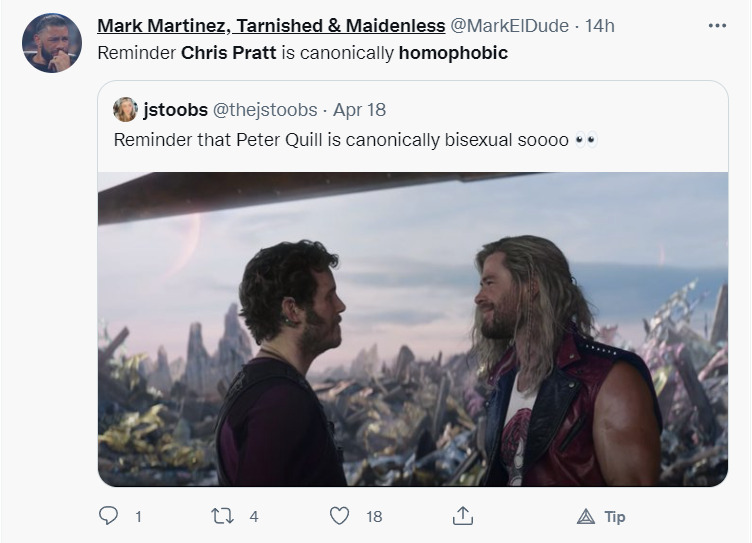Open the three-dot more options menu

coord(717,25)
